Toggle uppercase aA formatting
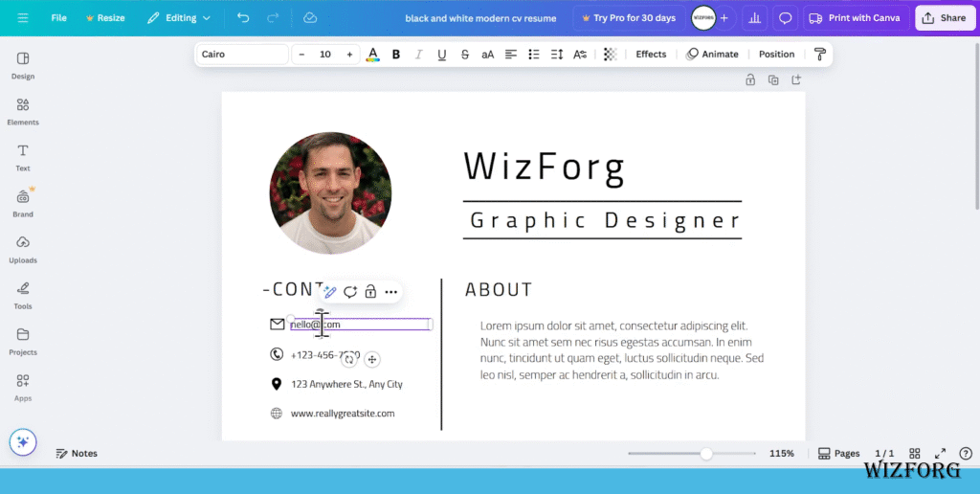This screenshot has height=494, width=980. point(487,55)
